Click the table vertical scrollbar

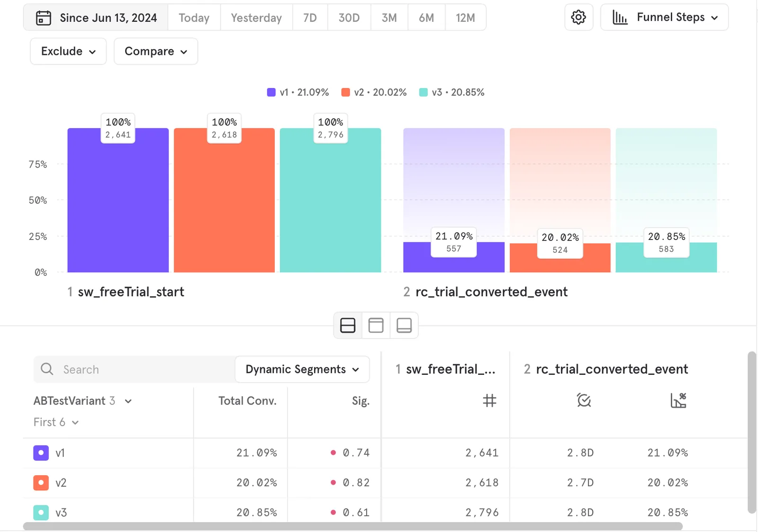[x=752, y=432]
